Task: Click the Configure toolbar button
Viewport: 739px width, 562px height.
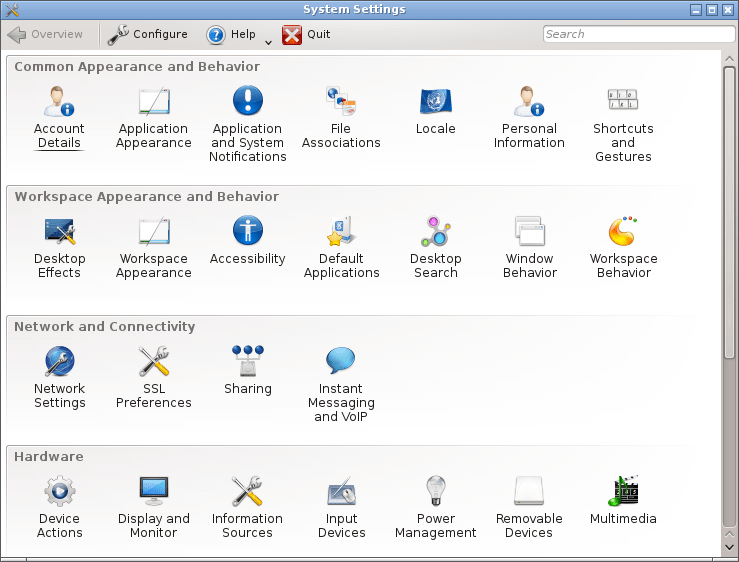Action: pos(148,34)
